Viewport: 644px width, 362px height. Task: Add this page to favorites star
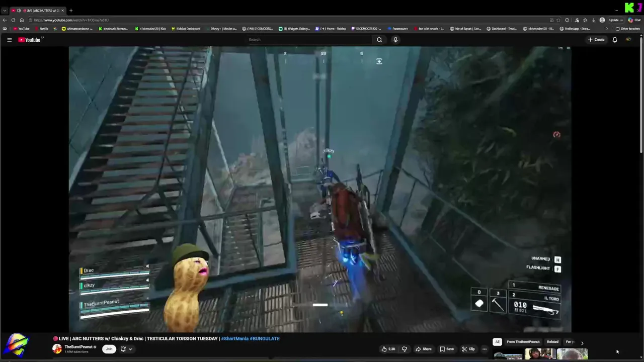[x=558, y=20]
